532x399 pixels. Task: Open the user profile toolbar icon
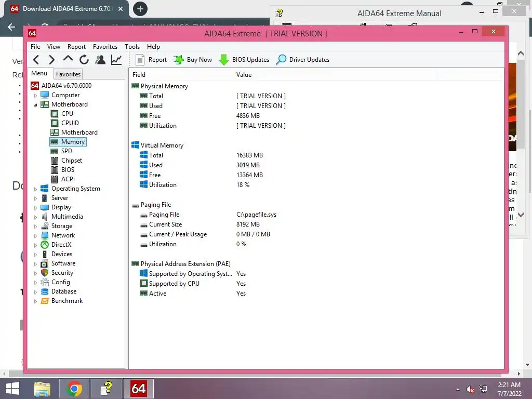tap(100, 60)
